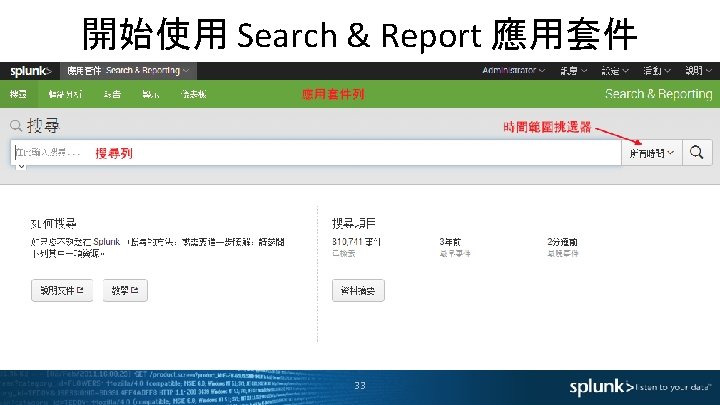
Task: Click the Splunk how-to-search description paragraph
Action: coord(158,247)
